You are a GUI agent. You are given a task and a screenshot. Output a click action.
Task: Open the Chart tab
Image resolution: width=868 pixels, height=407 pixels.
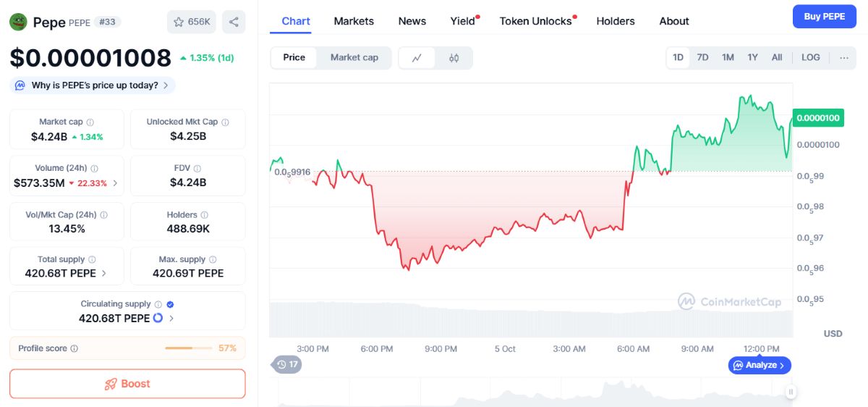(x=296, y=21)
